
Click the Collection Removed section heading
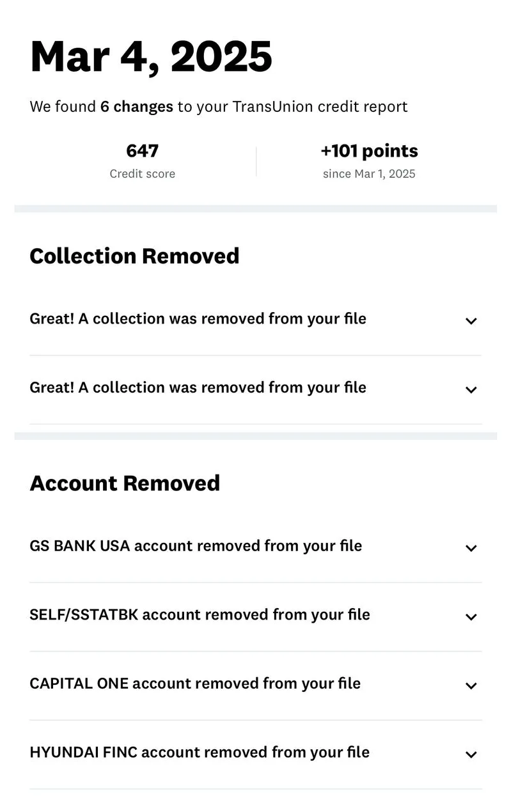coord(134,256)
